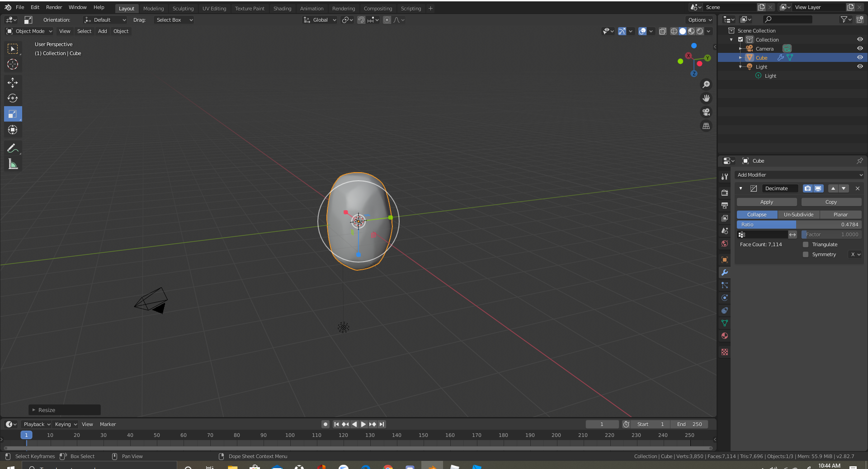
Task: Hide the Cube object in outliner
Action: [860, 57]
